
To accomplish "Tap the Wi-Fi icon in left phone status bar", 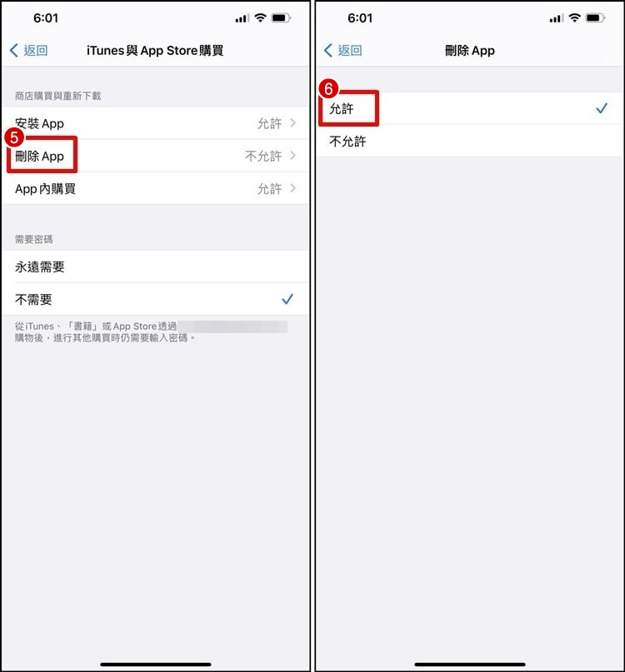I will pyautogui.click(x=260, y=18).
